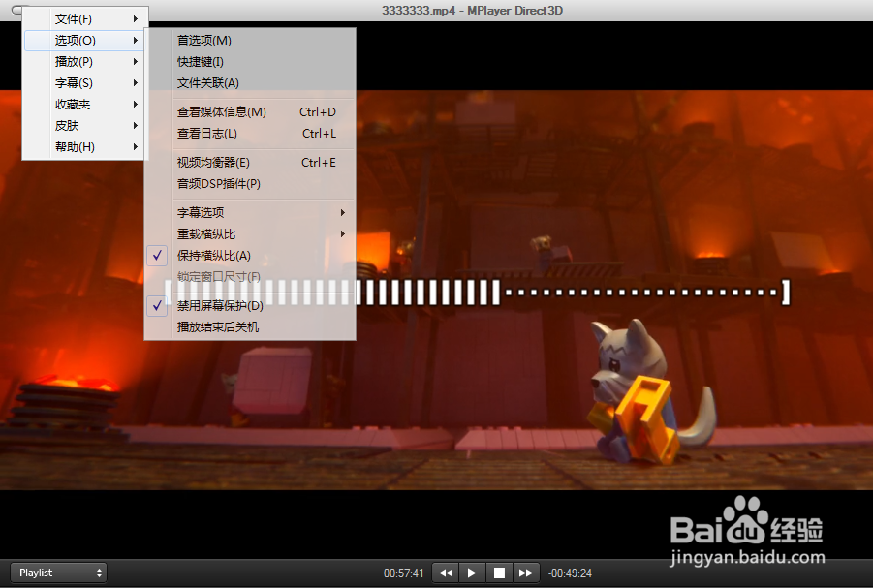873x588 pixels.
Task: Click the remaining time -00:49:24
Action: (570, 573)
